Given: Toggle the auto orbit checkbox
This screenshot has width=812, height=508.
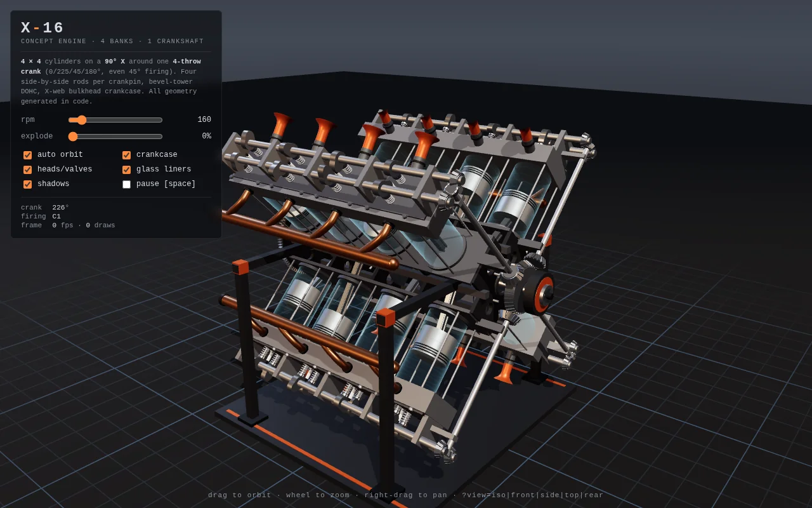Looking at the screenshot, I should click(27, 155).
